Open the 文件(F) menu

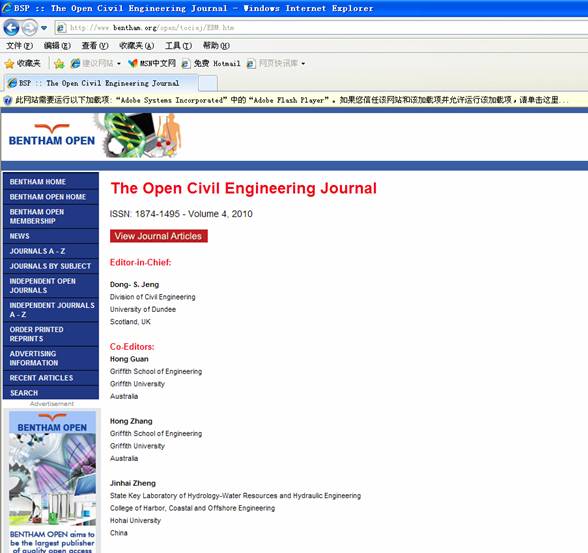click(x=19, y=46)
